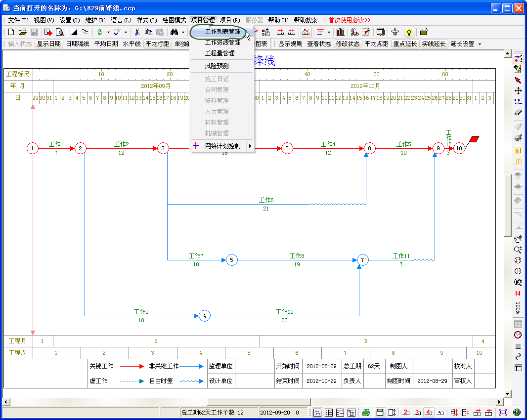Open the <<首次使用必读>> link

pos(347,20)
